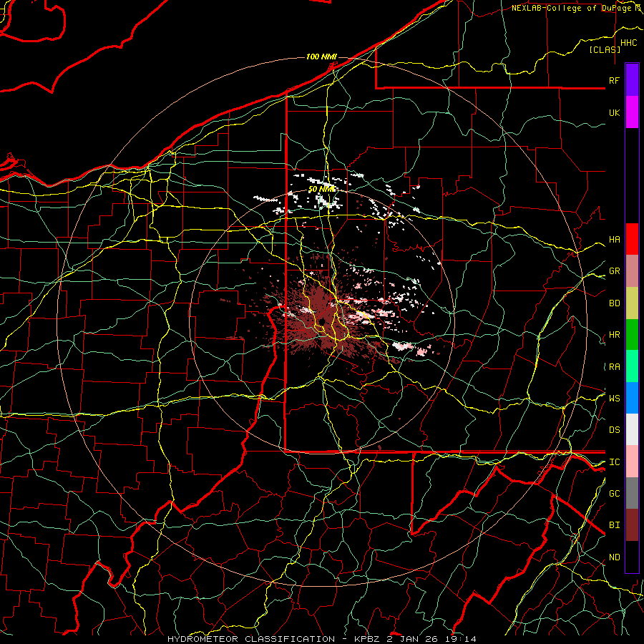Click the ND black legend swatch
Image resolution: width=644 pixels, height=644 pixels.
click(632, 557)
